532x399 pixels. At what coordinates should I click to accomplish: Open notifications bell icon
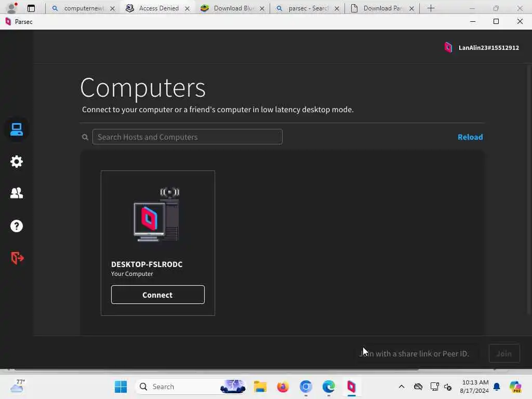497,387
